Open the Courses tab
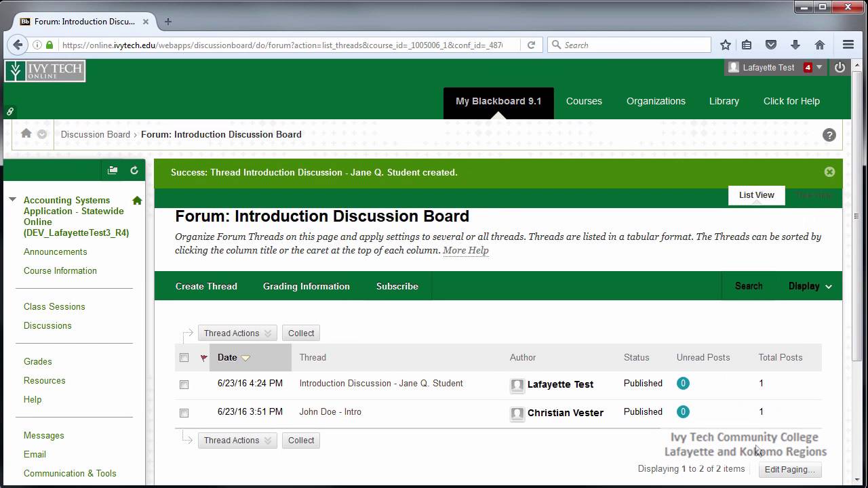Viewport: 868px width, 488px height. [x=584, y=101]
